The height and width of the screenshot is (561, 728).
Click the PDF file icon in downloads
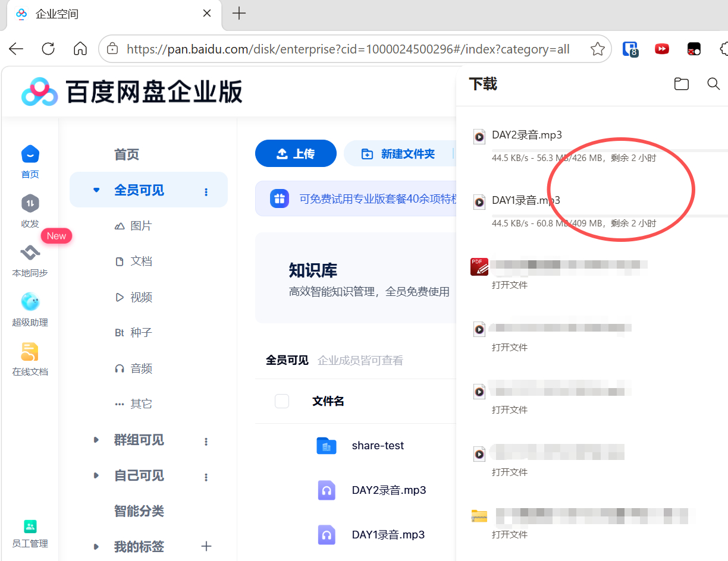[479, 266]
